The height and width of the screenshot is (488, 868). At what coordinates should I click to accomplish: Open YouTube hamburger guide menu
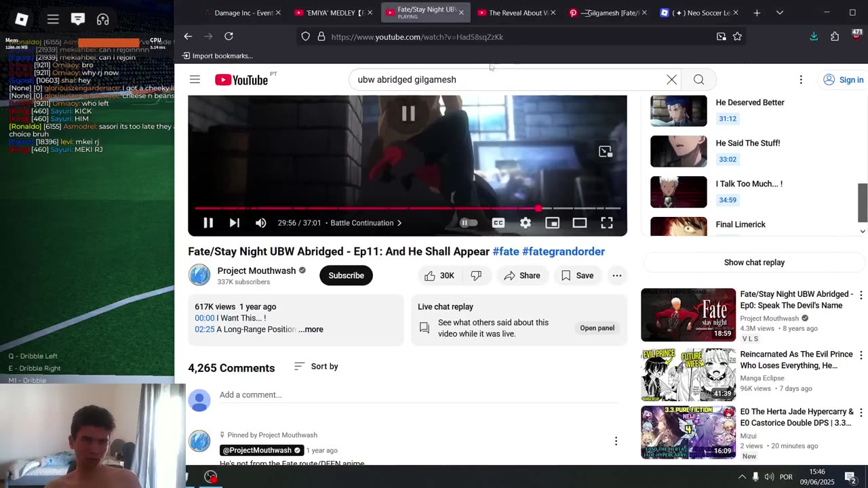(195, 80)
